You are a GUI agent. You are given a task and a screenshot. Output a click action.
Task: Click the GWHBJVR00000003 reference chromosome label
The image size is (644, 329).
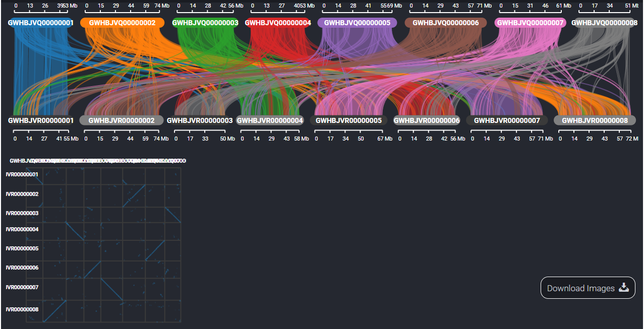click(x=200, y=121)
